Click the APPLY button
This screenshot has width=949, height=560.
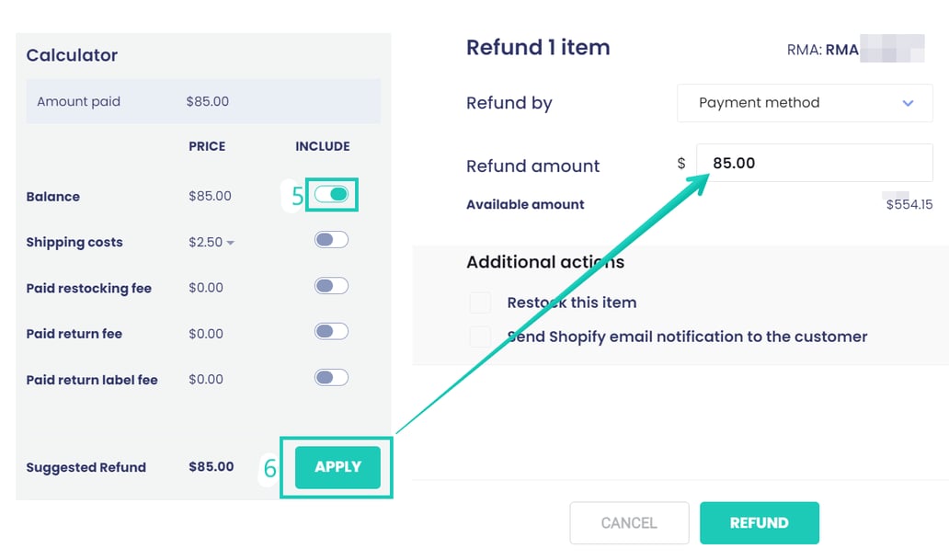(x=337, y=467)
